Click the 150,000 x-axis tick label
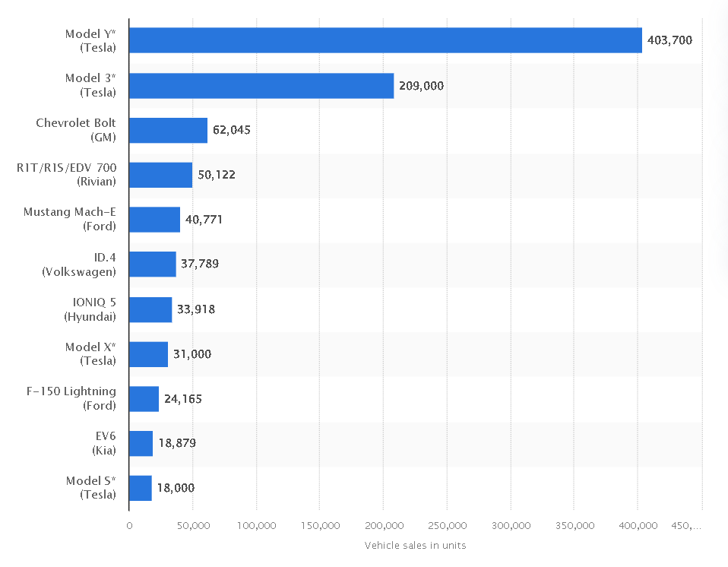This screenshot has height=567, width=728. coord(321,526)
